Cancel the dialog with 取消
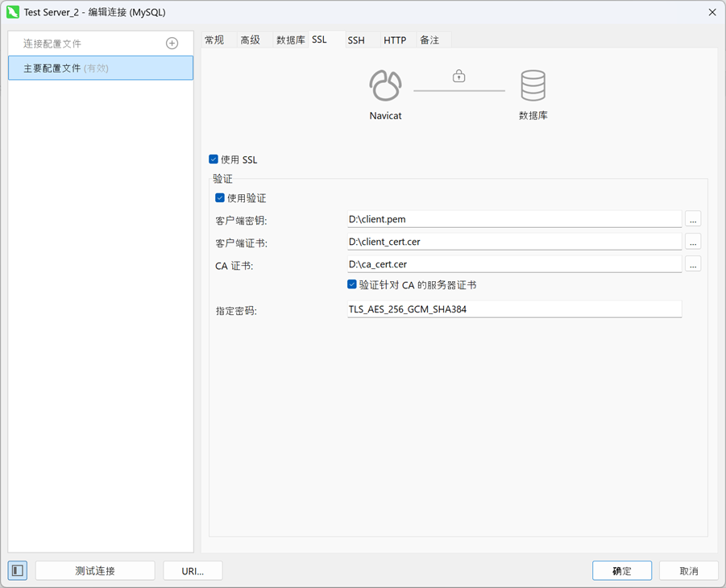The height and width of the screenshot is (588, 726). (688, 571)
